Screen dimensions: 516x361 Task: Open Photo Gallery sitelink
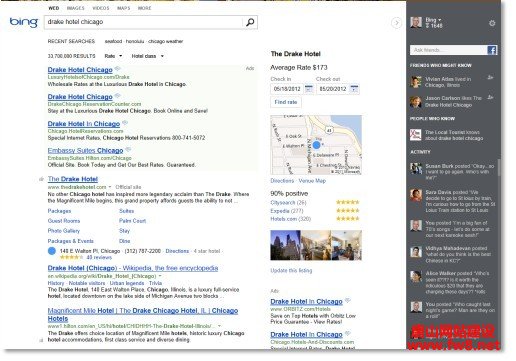[x=64, y=231]
